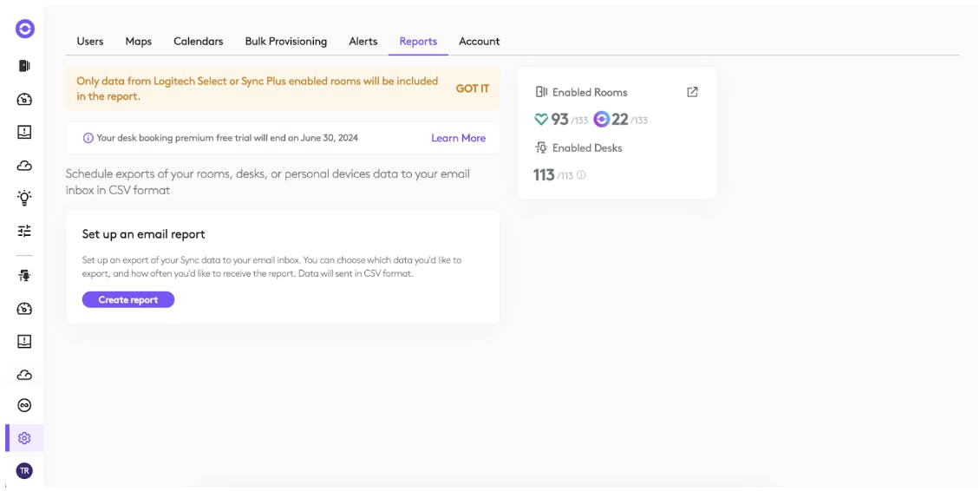This screenshot has height=491, width=980.
Task: Open the upper alert message sidebar icon
Action: pos(24,132)
